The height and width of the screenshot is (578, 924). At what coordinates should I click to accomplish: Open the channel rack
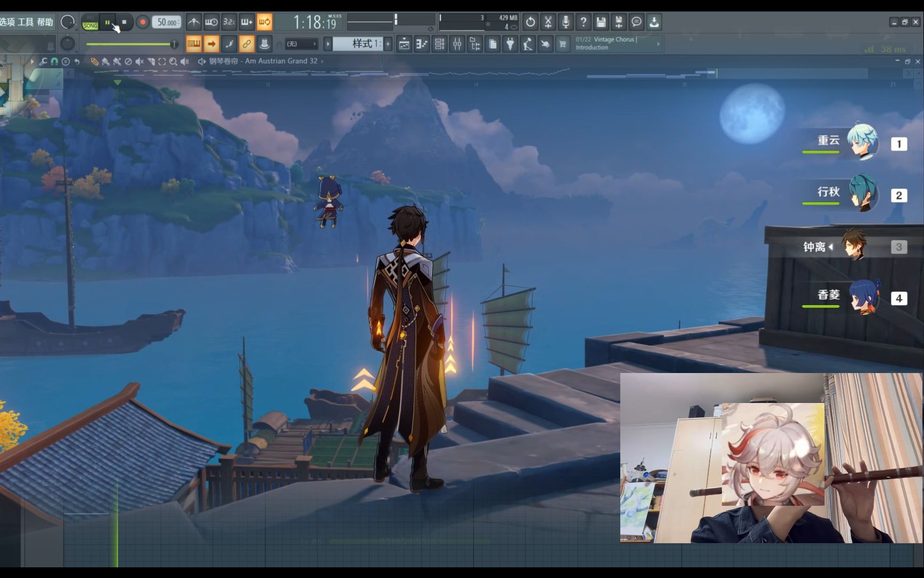[440, 44]
